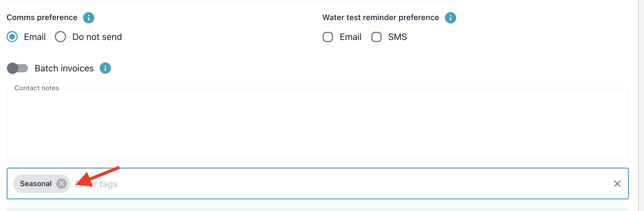Clear all tags with the X icon
The height and width of the screenshot is (211, 644).
click(617, 184)
